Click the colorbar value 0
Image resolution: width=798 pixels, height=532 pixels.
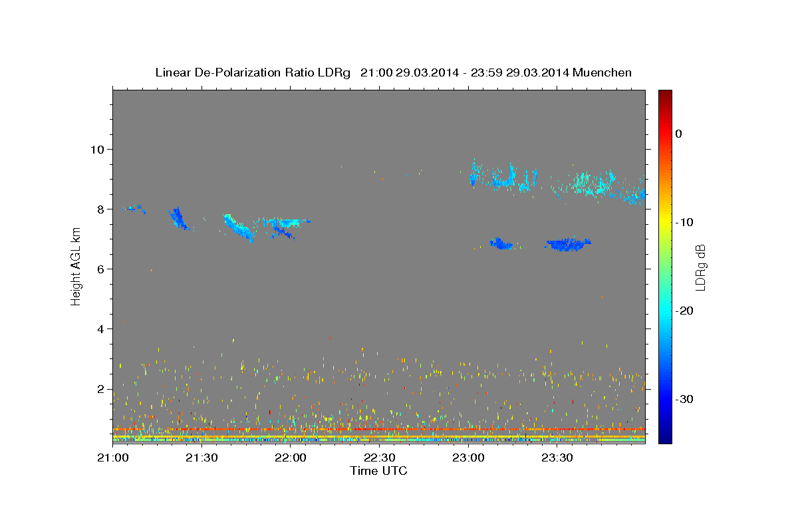click(679, 134)
